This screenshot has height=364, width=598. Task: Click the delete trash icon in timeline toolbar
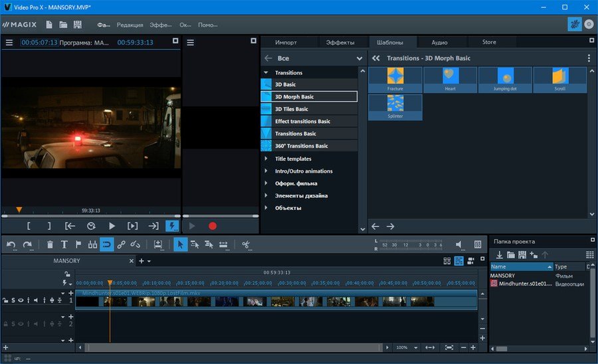50,244
